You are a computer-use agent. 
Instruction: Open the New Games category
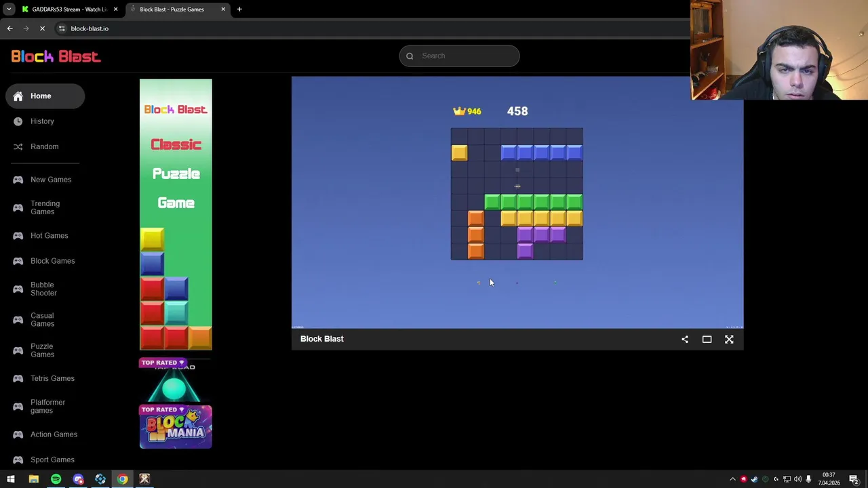click(50, 180)
